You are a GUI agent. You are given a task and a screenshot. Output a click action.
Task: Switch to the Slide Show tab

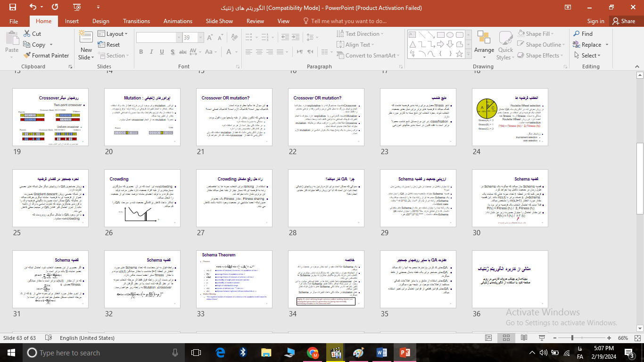[219, 21]
